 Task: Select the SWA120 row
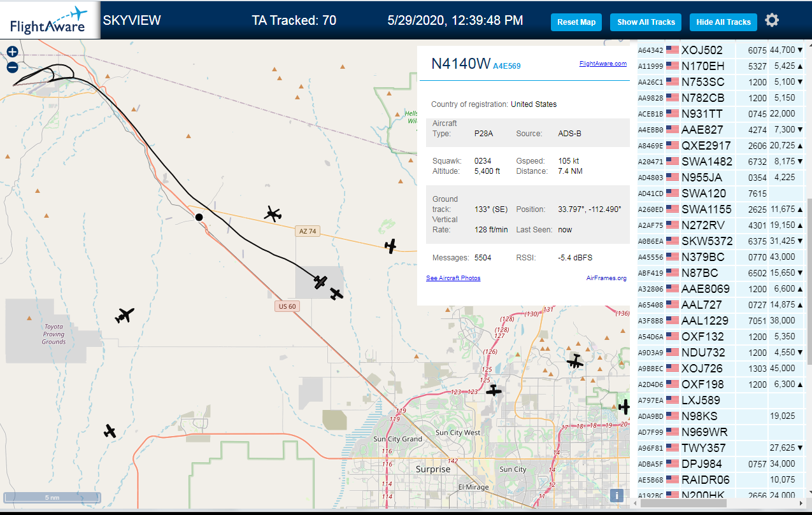tap(720, 194)
